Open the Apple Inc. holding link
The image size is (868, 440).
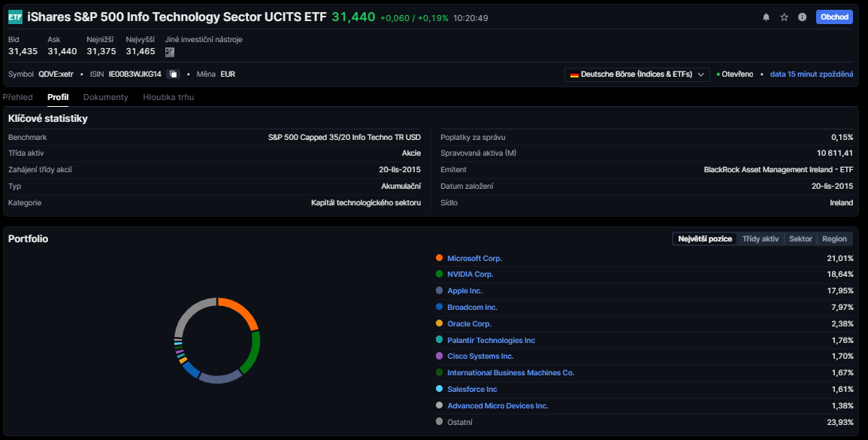pos(464,291)
